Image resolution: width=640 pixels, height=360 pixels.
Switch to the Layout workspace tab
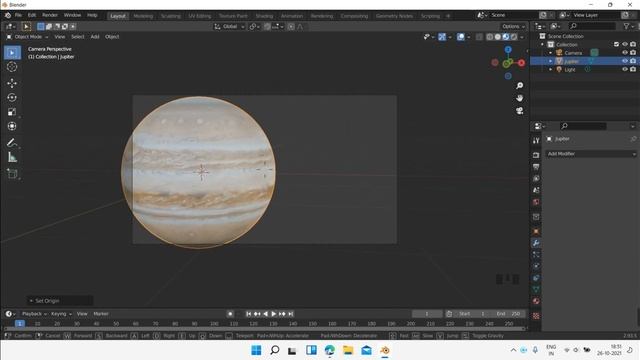click(118, 16)
